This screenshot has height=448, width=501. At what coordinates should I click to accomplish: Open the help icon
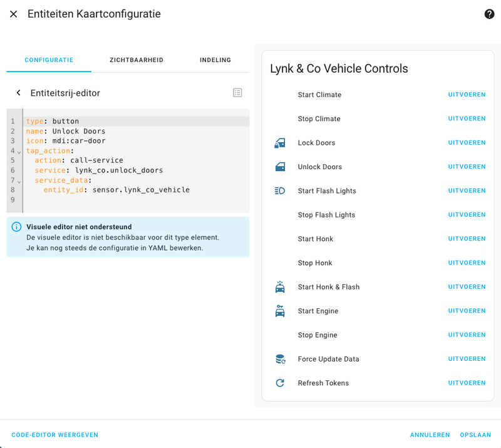click(x=489, y=14)
